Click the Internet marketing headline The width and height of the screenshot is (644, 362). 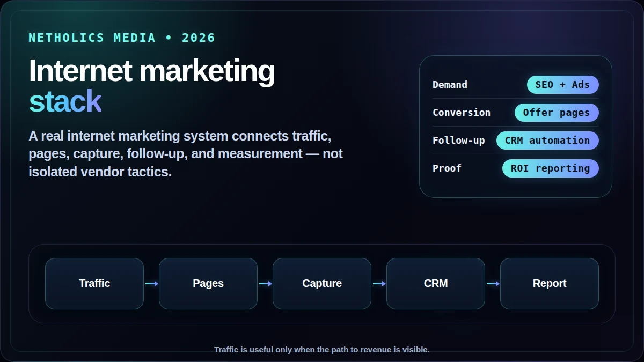pos(151,71)
